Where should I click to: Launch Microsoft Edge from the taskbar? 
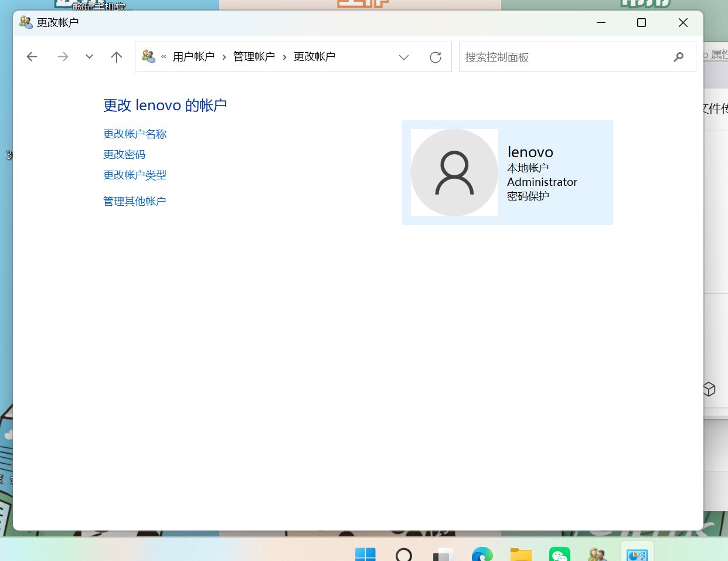(x=482, y=554)
